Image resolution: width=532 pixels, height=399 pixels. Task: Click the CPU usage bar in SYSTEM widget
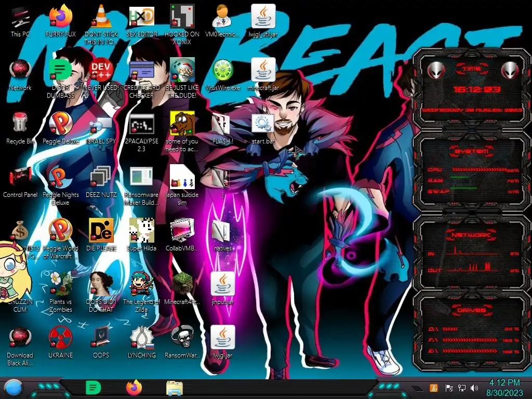tap(479, 169)
